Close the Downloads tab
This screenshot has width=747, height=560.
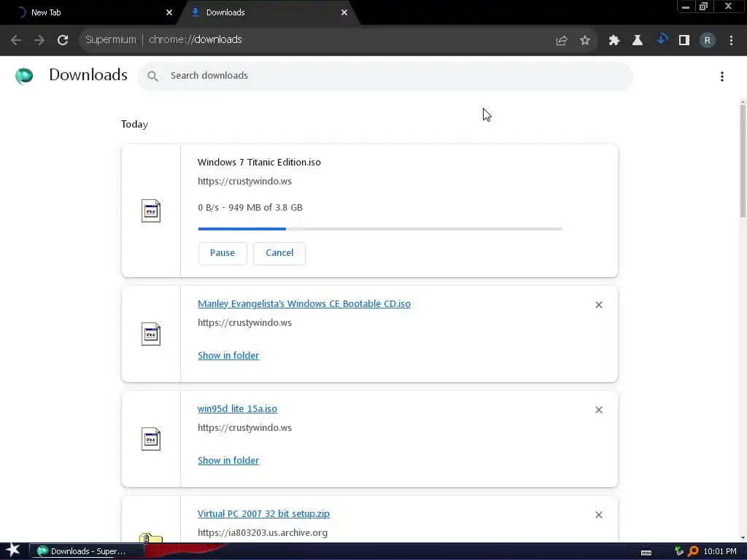tap(344, 13)
